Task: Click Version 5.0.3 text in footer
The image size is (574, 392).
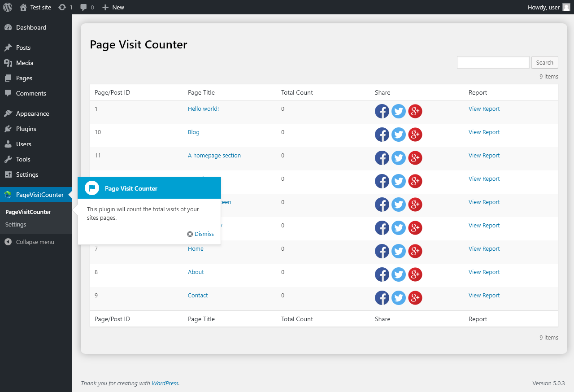Action: (x=548, y=383)
